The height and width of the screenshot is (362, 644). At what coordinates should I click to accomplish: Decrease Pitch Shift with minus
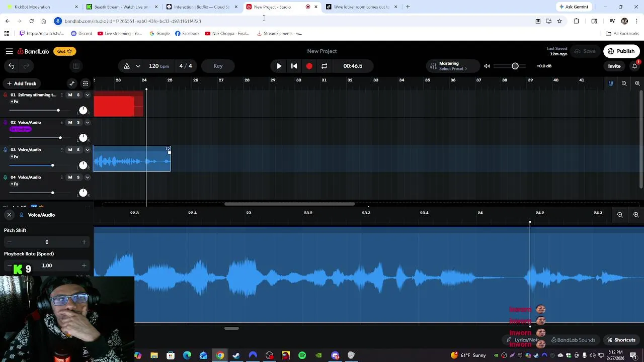9,242
